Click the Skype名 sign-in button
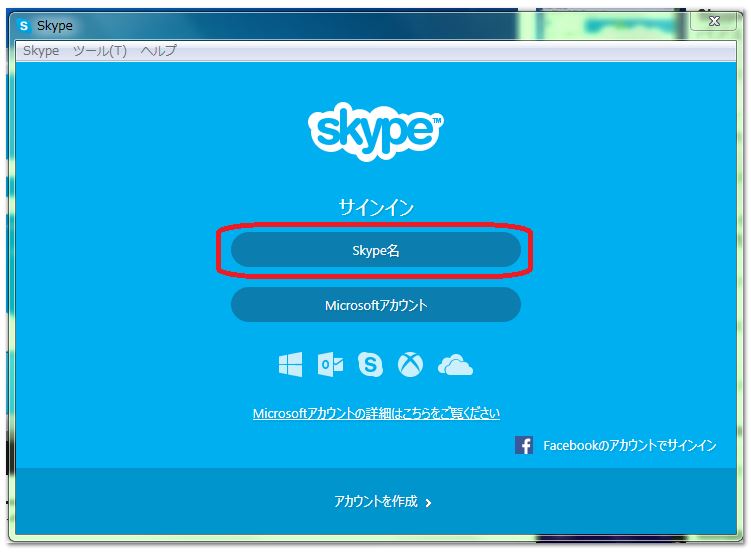This screenshot has height=553, width=751. pos(376,250)
